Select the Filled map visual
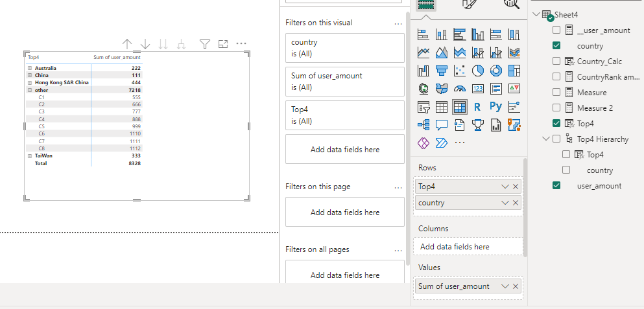 click(442, 89)
